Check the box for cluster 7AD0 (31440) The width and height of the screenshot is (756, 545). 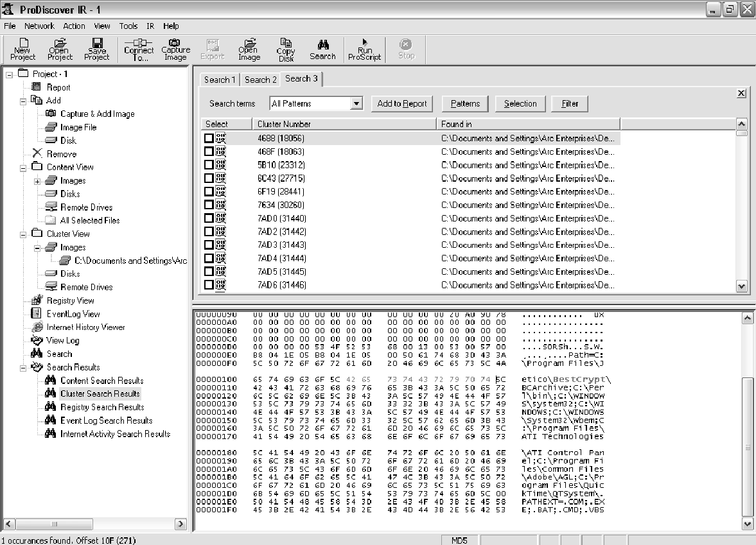click(209, 218)
